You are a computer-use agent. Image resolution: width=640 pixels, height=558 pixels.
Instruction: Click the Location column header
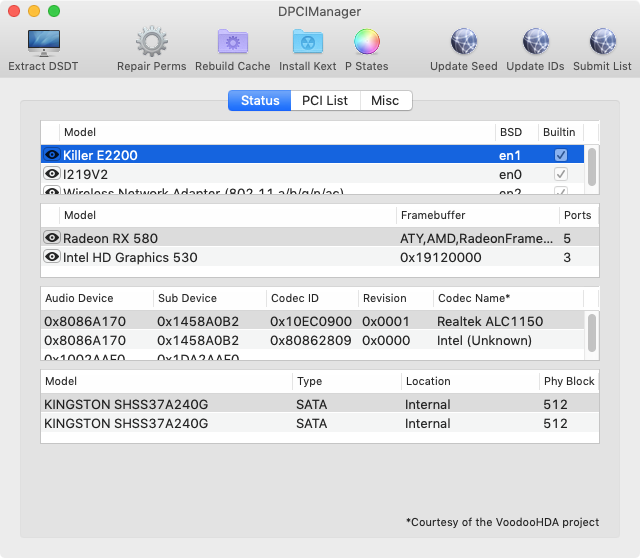[x=470, y=381]
